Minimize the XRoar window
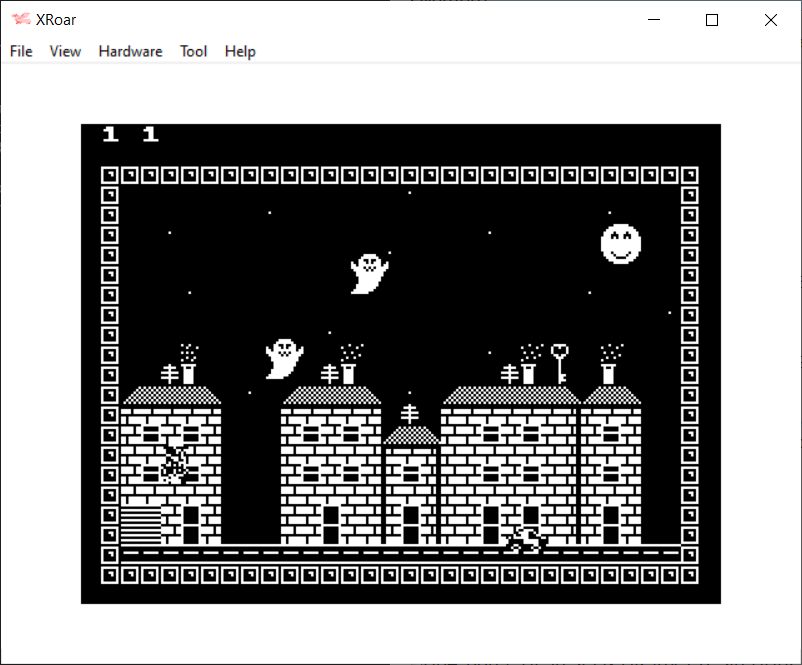The height and width of the screenshot is (665, 802). [655, 20]
